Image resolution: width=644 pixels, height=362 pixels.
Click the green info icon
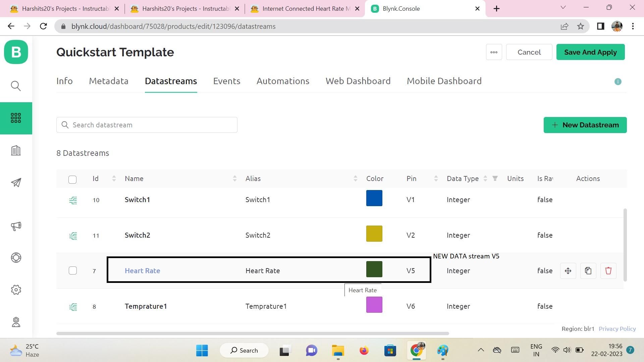pos(618,82)
